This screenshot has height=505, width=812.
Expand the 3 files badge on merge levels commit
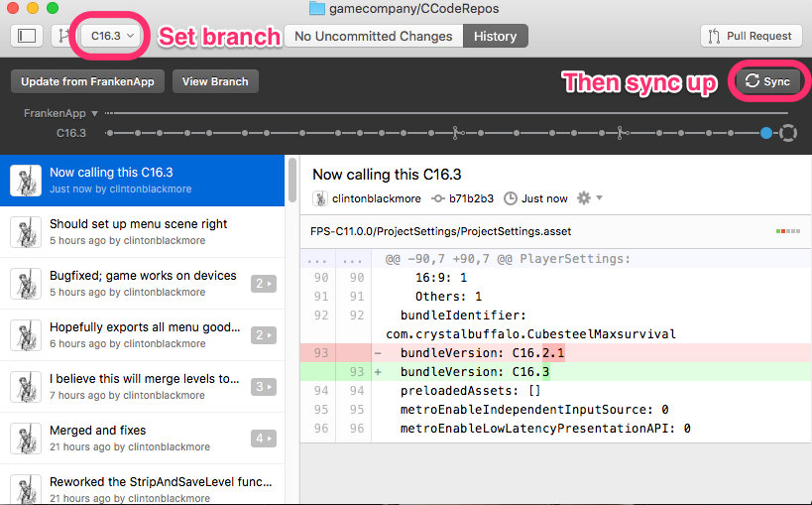(264, 387)
